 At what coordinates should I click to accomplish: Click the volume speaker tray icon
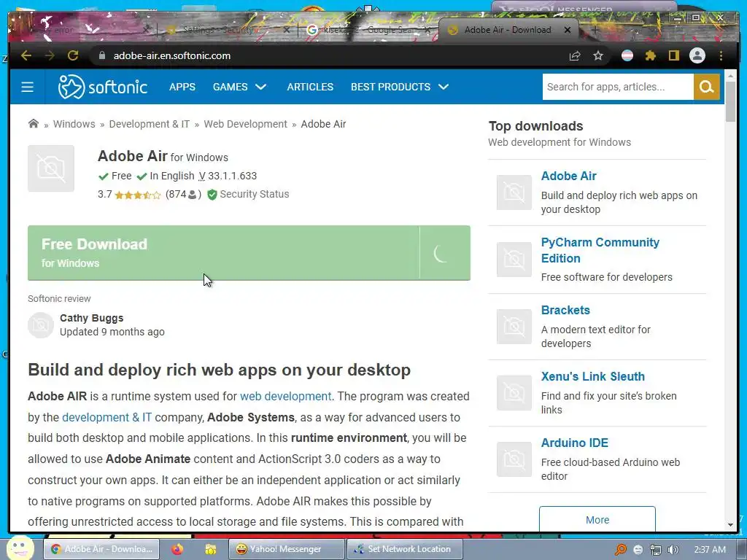pyautogui.click(x=673, y=550)
